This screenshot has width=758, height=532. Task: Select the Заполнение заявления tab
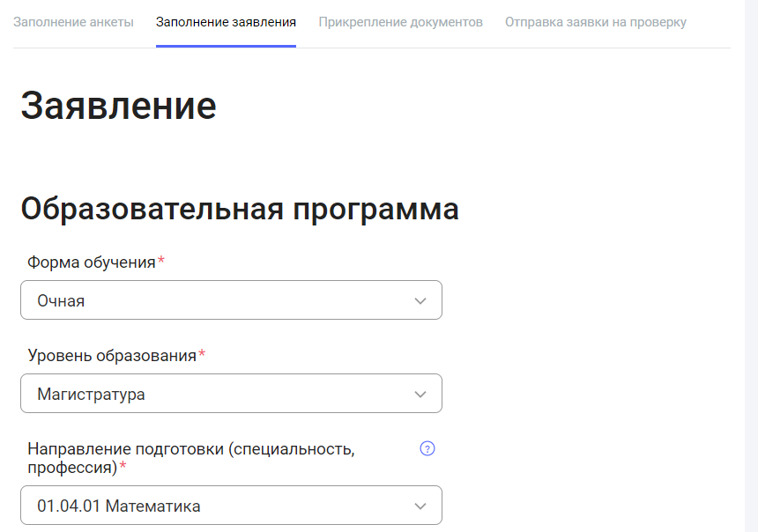[226, 22]
